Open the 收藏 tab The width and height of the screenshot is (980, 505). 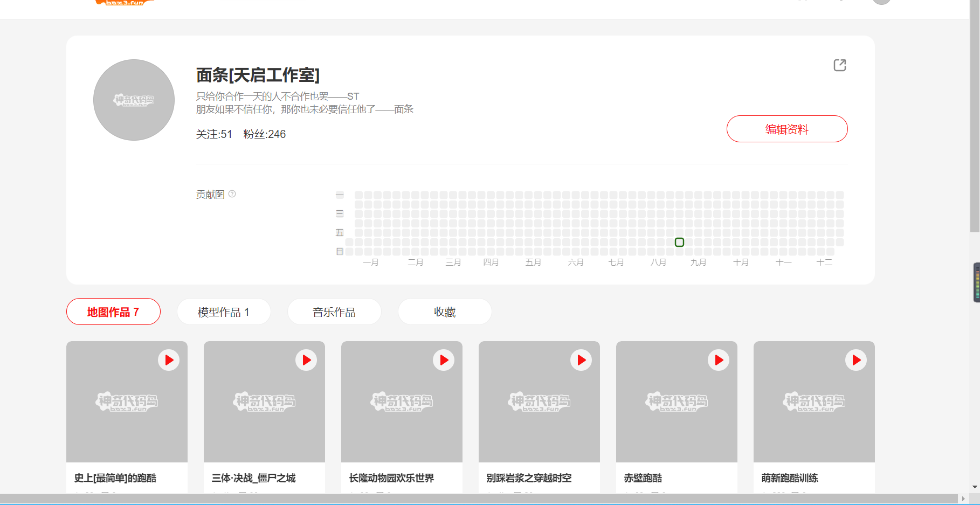445,312
